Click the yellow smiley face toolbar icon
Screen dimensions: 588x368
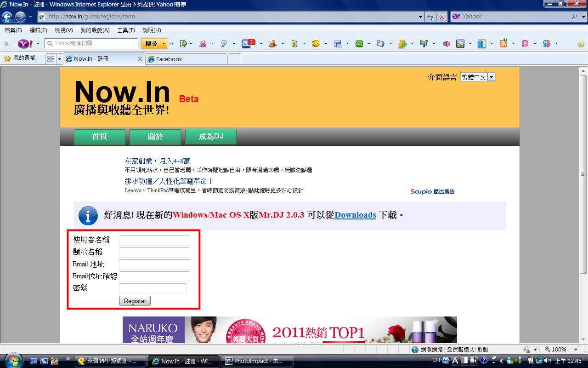click(x=316, y=44)
